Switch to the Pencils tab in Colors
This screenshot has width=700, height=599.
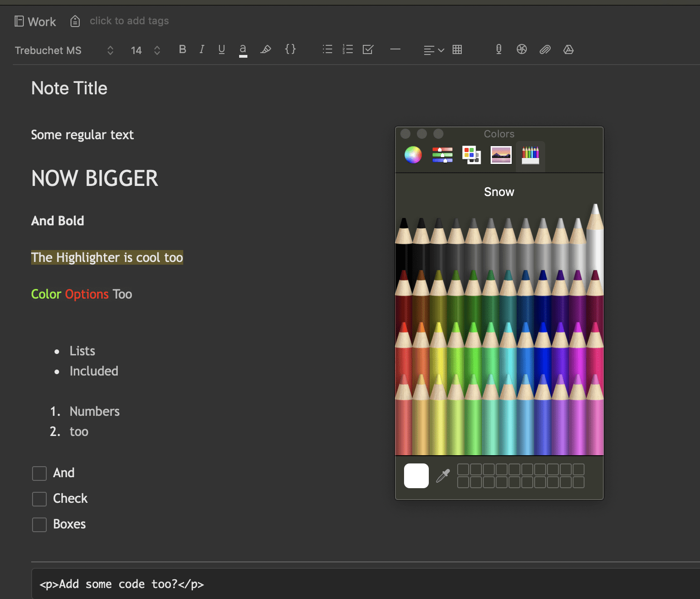coord(530,156)
